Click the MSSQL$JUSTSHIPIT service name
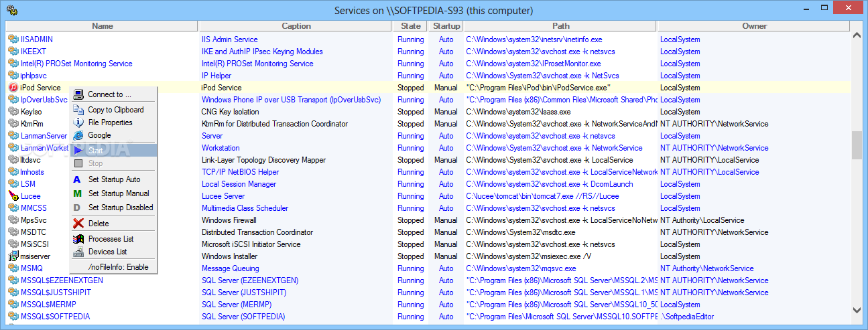 [x=56, y=293]
